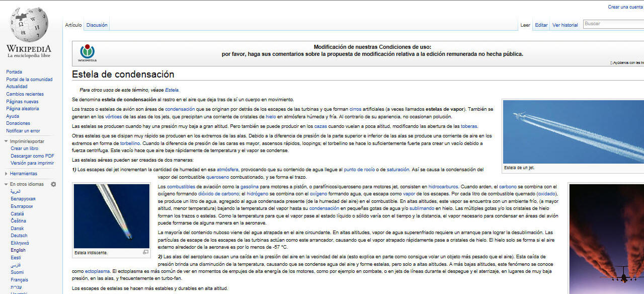Click the Donaciones link

tap(18, 123)
